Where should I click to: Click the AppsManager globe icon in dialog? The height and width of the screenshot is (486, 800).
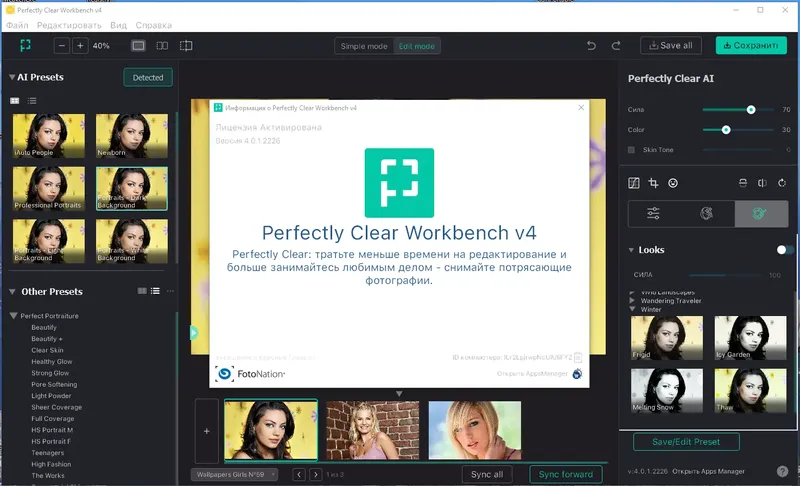click(577, 374)
